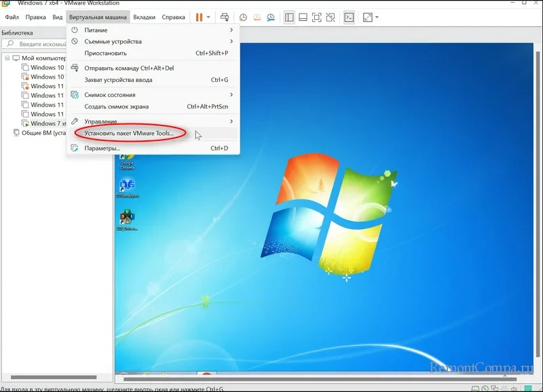Click the magnifier icon in library search

(10, 43)
